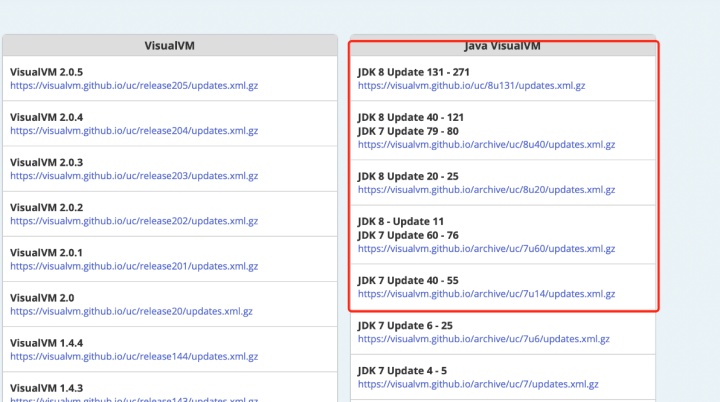Screen dimensions: 720x402
Task: Open the release203 updates.xml.gz link
Action: tap(134, 176)
